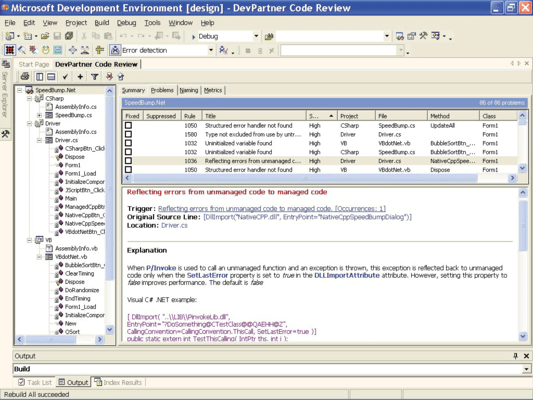Click the SetLastError link

(x=207, y=275)
